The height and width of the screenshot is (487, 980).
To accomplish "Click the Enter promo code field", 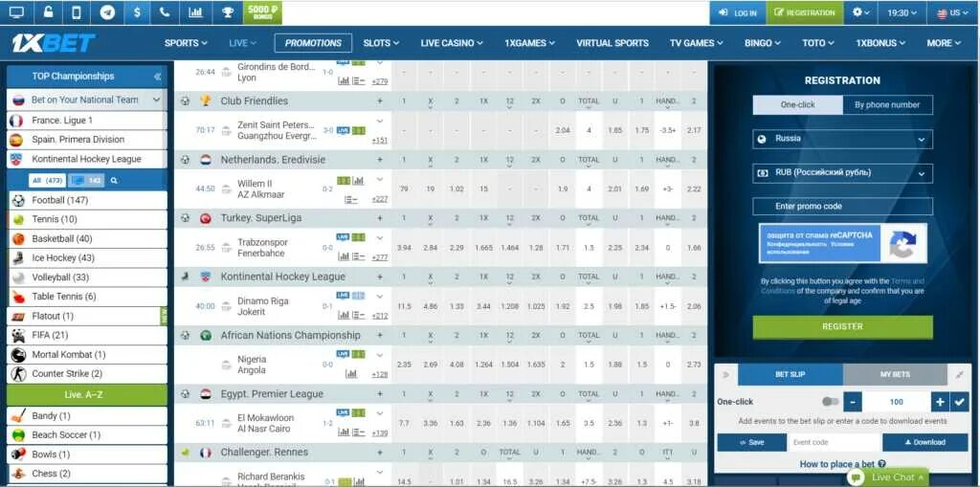I will pyautogui.click(x=842, y=207).
